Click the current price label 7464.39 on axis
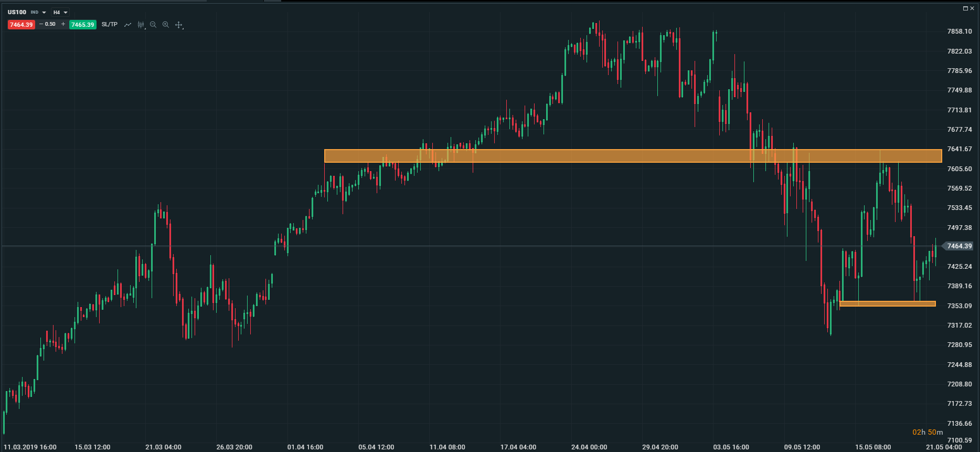Image resolution: width=980 pixels, height=452 pixels. click(x=959, y=246)
